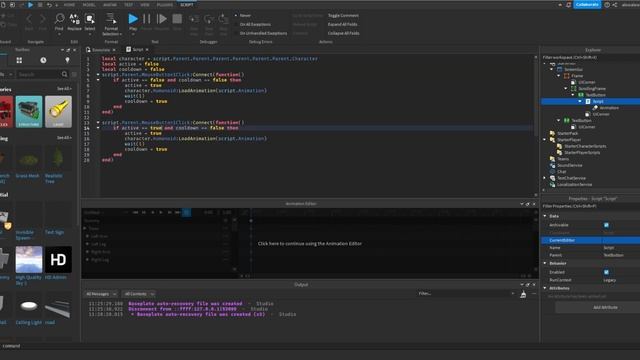The width and height of the screenshot is (640, 360).
Task: Click the Filter Properties field
Action: coord(591,206)
